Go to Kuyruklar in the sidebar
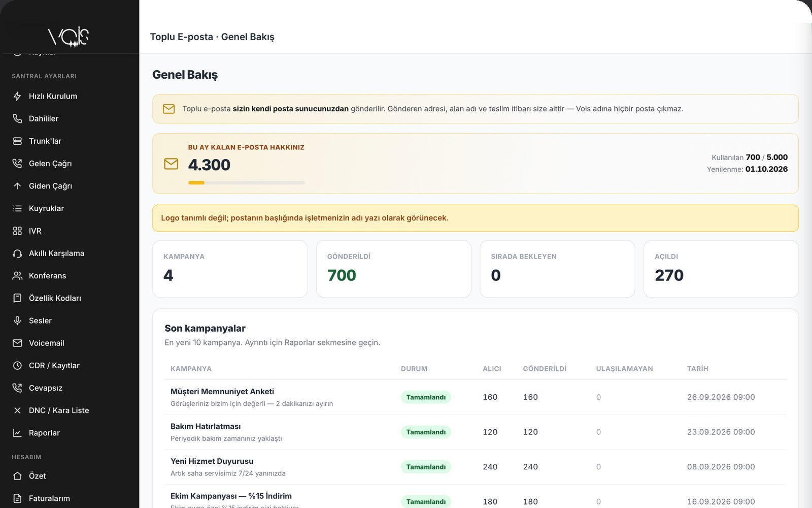The image size is (812, 508). pos(70,208)
